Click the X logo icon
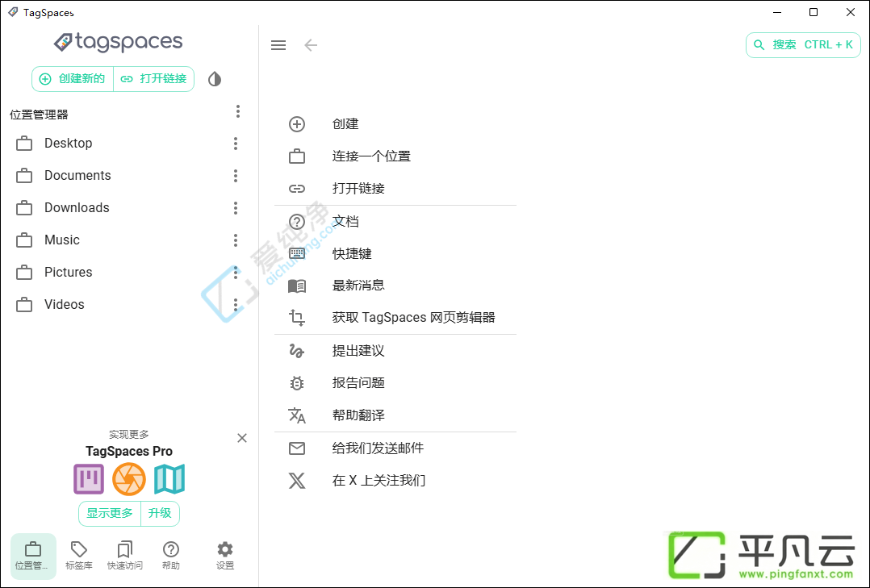This screenshot has width=870, height=588. pyautogui.click(x=297, y=481)
